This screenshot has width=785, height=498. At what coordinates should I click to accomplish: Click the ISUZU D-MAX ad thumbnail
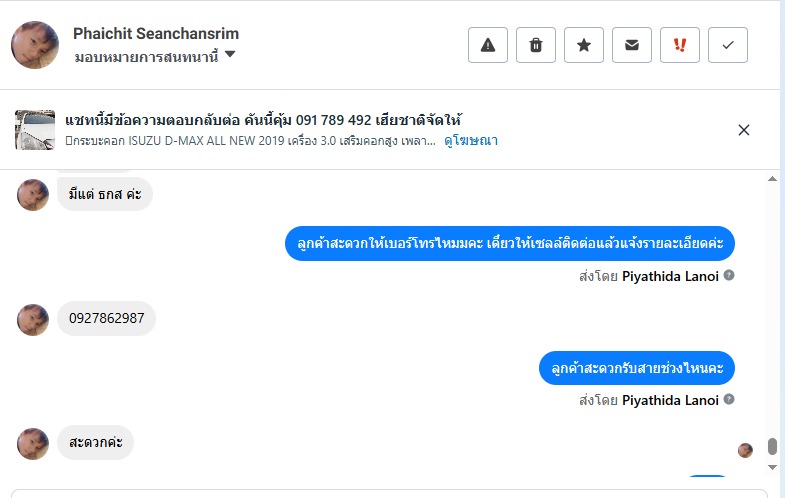[34, 130]
